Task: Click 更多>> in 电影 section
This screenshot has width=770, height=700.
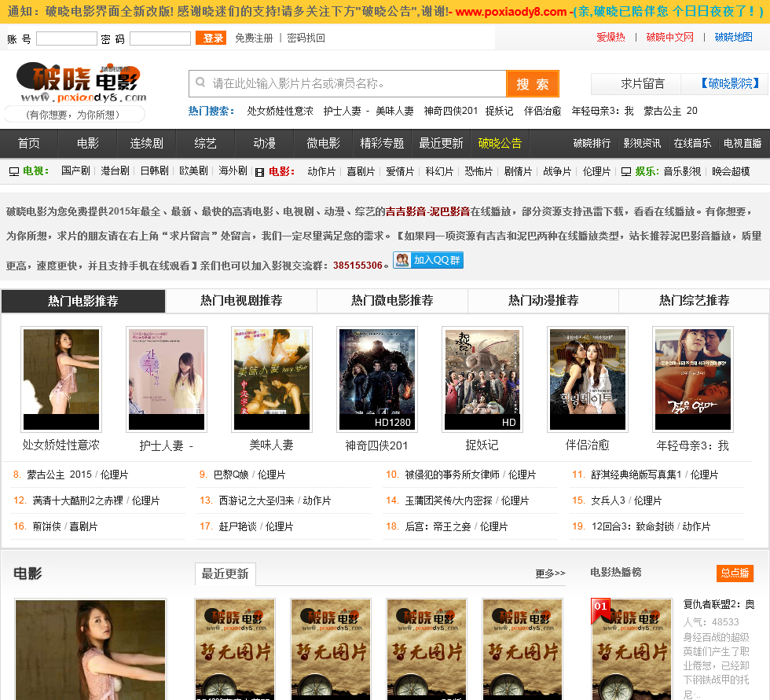Action: [550, 574]
